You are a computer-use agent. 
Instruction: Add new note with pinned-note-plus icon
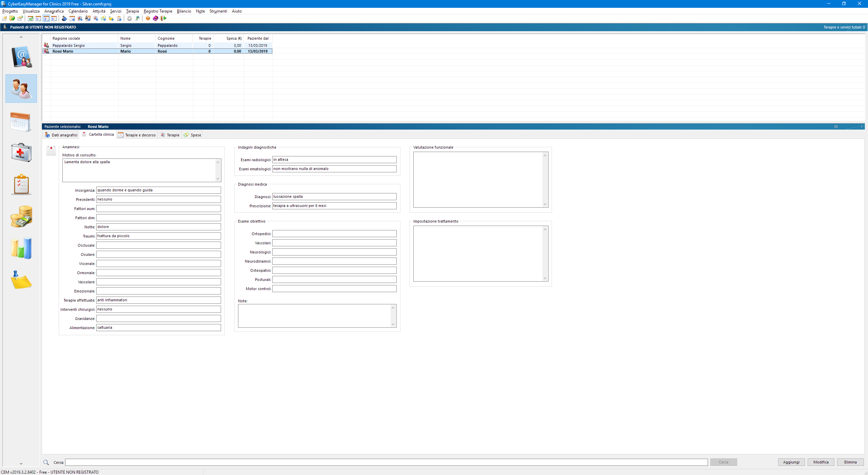[x=111, y=18]
